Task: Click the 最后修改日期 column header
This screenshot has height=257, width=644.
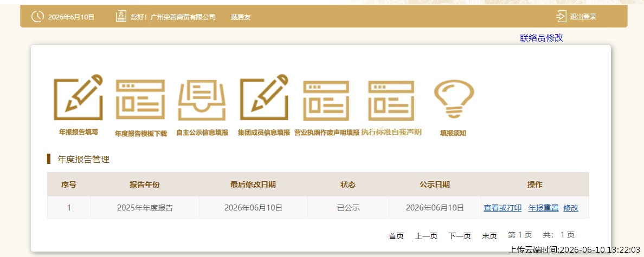Action: 253,184
